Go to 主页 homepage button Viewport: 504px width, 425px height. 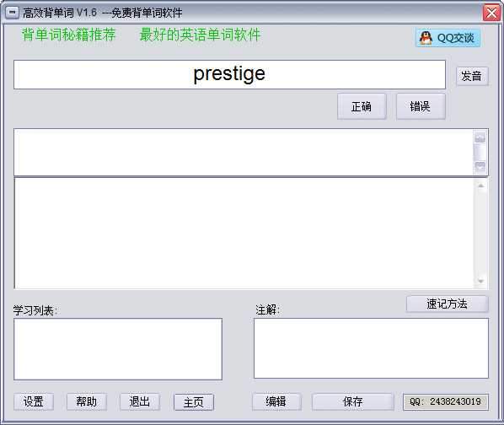[x=194, y=402]
